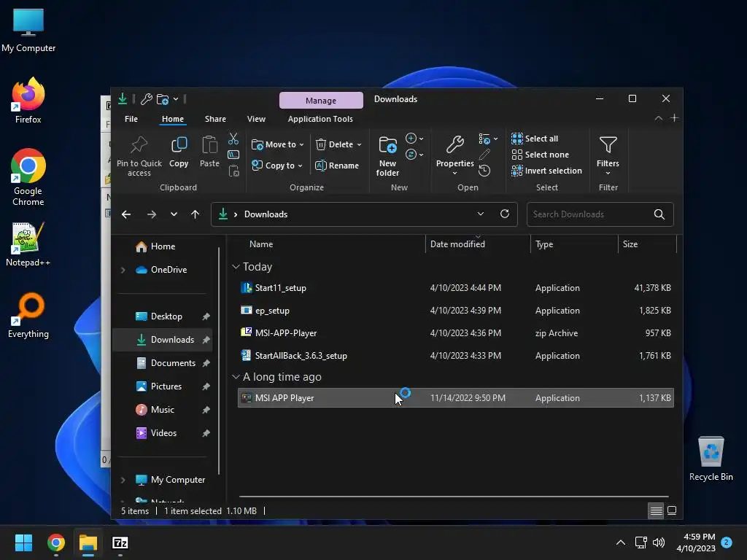Click the Paste shortcut icon

tap(233, 171)
